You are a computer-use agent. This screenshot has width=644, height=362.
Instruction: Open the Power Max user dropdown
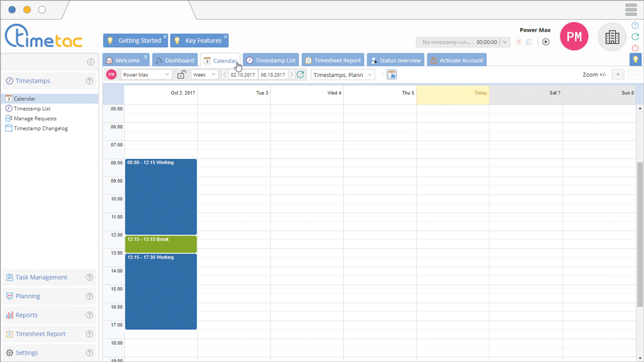146,75
